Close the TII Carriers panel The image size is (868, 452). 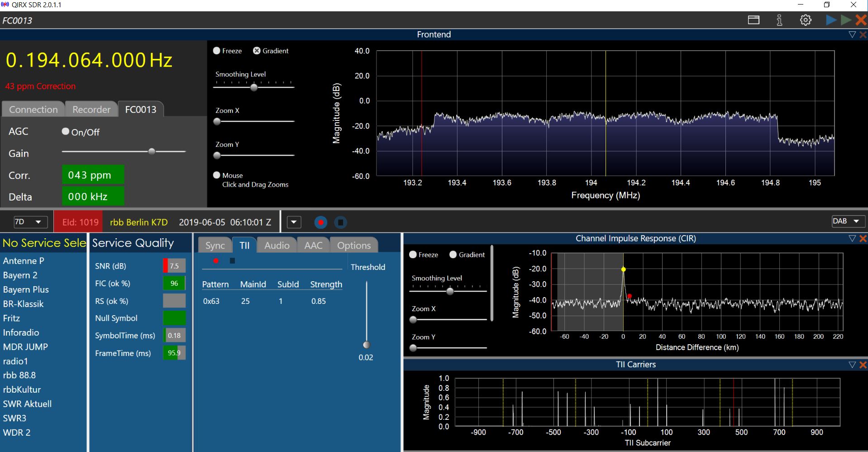coord(863,365)
